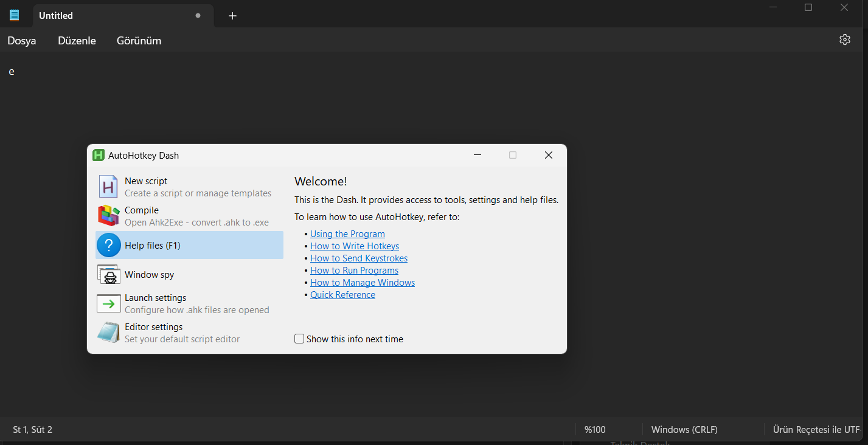
Task: Open the Editor settings label
Action: coord(154,327)
